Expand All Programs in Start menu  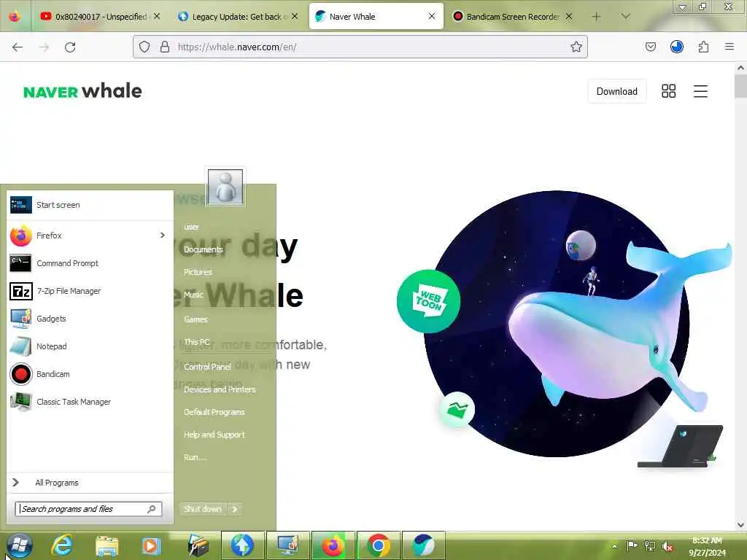click(90, 483)
